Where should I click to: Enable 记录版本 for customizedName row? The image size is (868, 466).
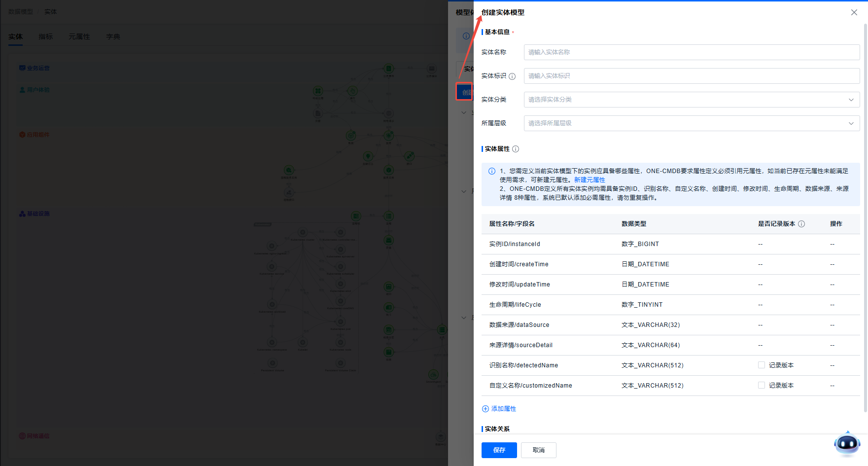click(762, 386)
